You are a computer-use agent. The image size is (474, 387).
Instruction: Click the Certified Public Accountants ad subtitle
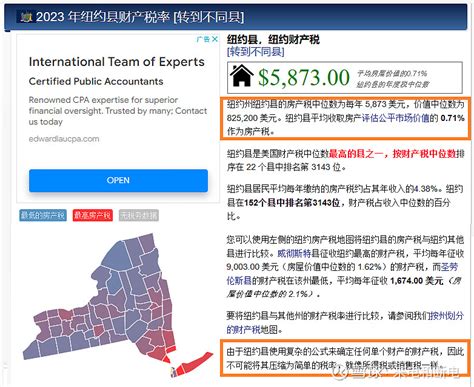pos(96,81)
